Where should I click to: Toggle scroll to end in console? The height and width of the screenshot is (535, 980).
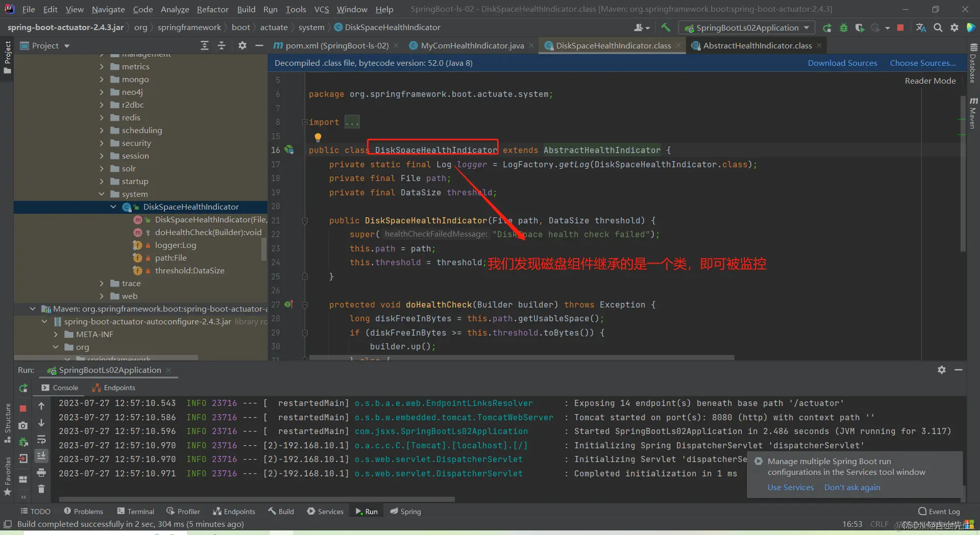pyautogui.click(x=41, y=455)
